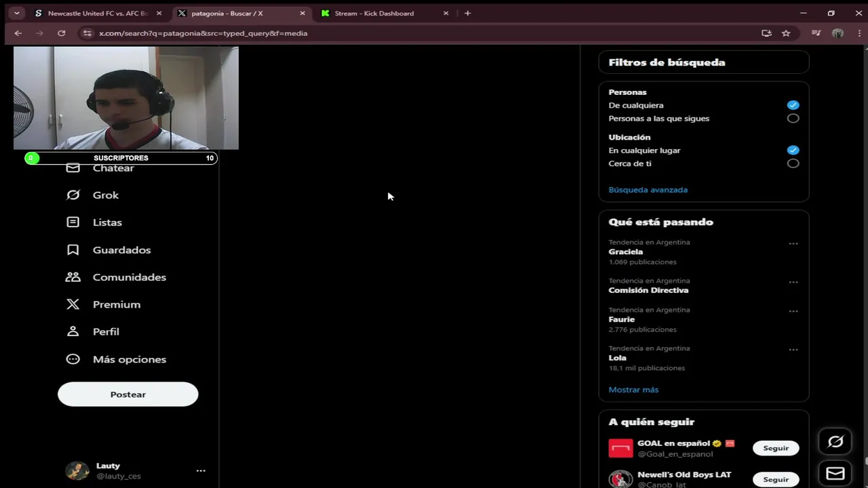Click Lauty profile avatar at bottom
868x488 pixels.
(x=77, y=470)
